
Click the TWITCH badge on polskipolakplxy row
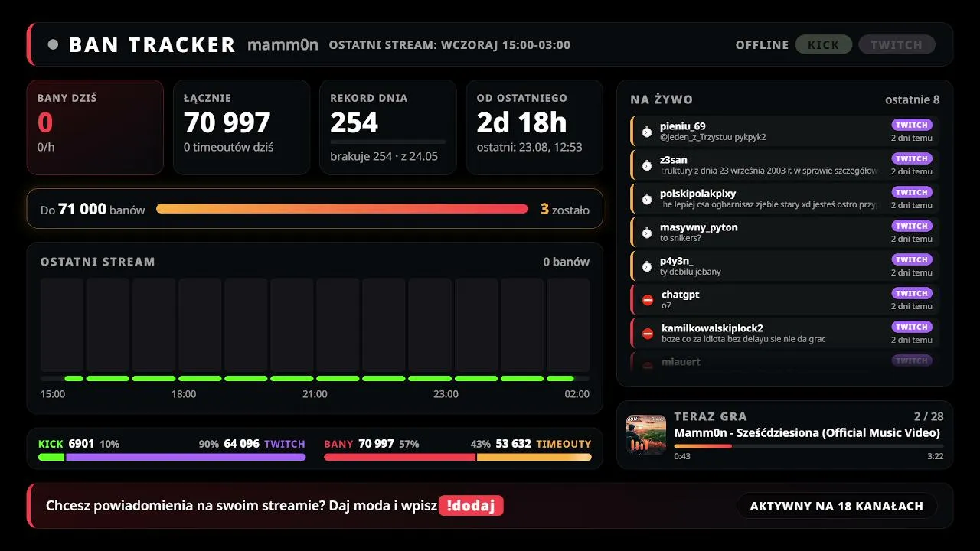point(912,192)
